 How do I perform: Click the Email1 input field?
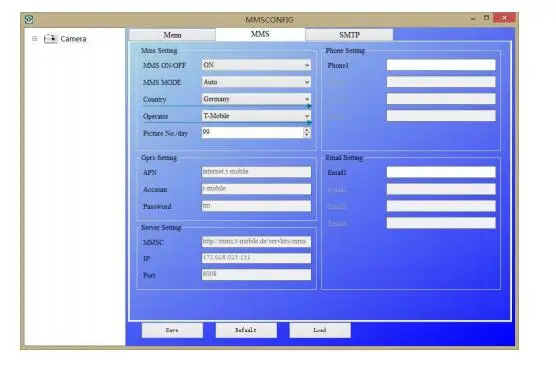[x=441, y=172]
